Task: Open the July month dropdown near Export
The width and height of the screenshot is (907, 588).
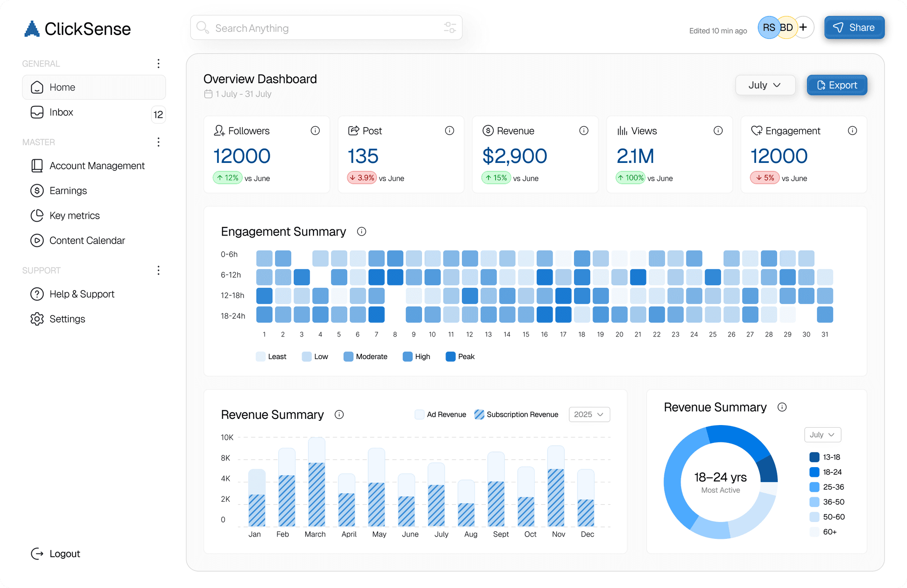Action: point(765,85)
